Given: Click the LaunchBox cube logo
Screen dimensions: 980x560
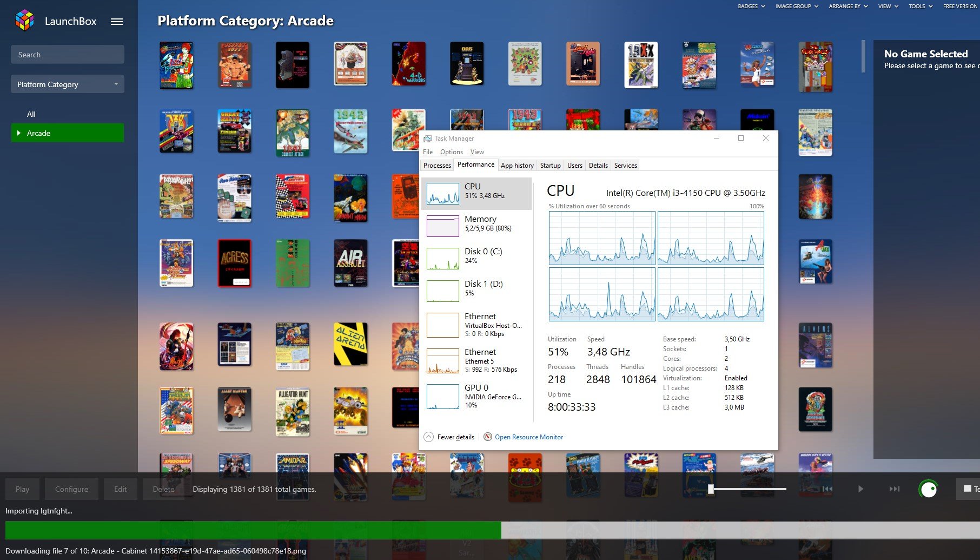Looking at the screenshot, I should click(24, 21).
